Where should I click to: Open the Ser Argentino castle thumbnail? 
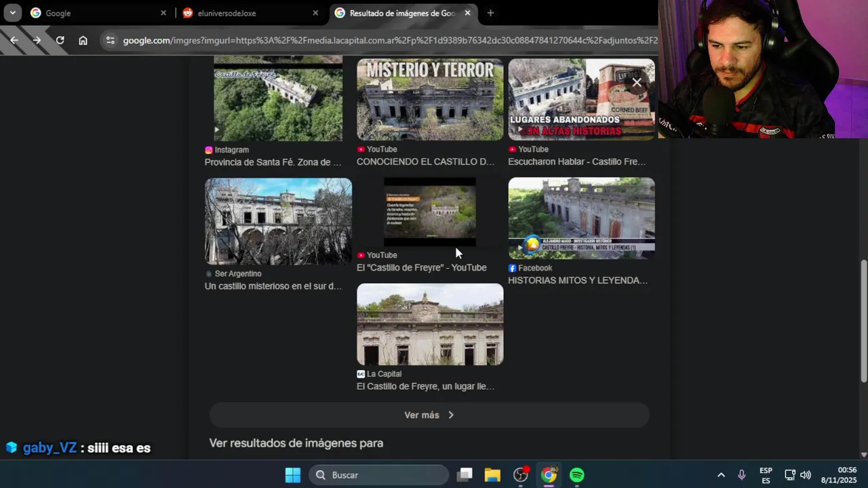(278, 221)
